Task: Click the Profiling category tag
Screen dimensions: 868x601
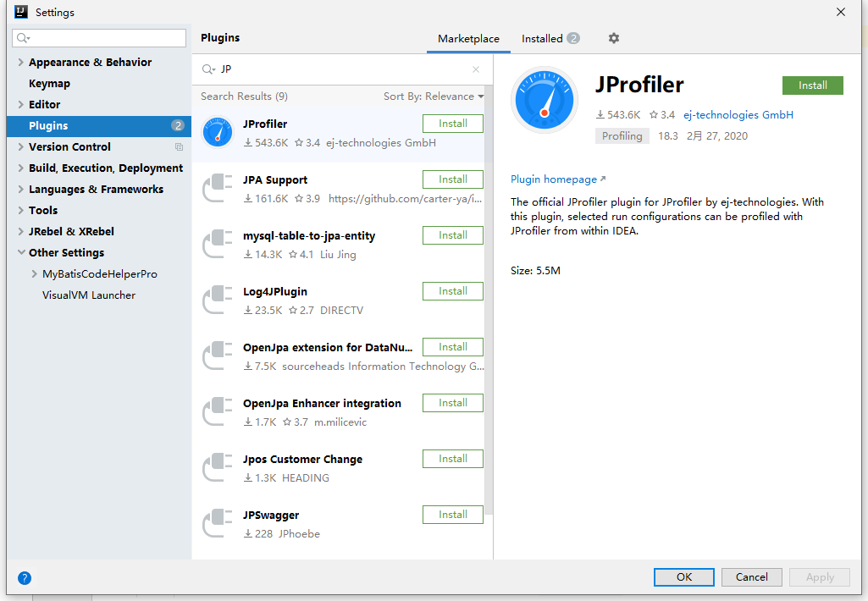Action: pos(622,136)
